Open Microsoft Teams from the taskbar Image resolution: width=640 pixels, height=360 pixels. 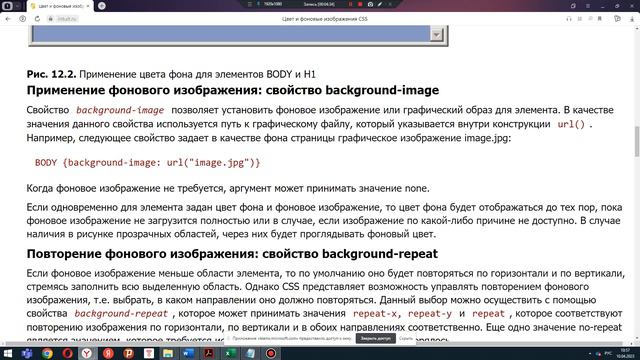coord(27,353)
